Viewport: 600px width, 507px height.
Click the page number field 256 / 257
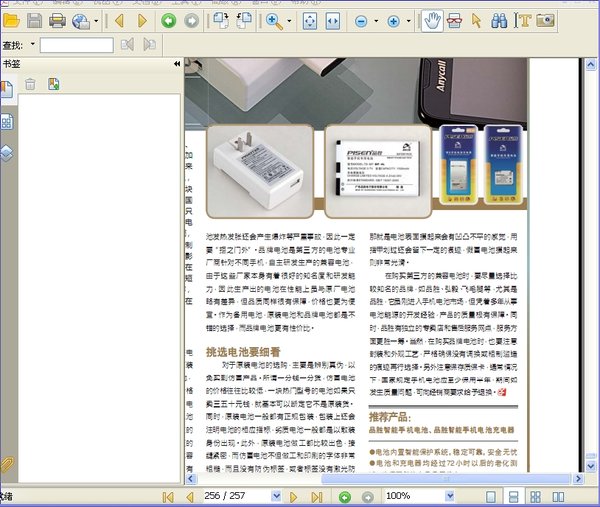click(237, 496)
